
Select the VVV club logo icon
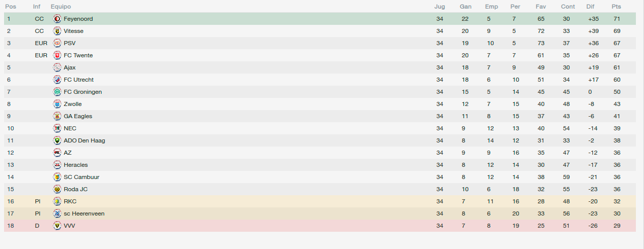coord(57,226)
